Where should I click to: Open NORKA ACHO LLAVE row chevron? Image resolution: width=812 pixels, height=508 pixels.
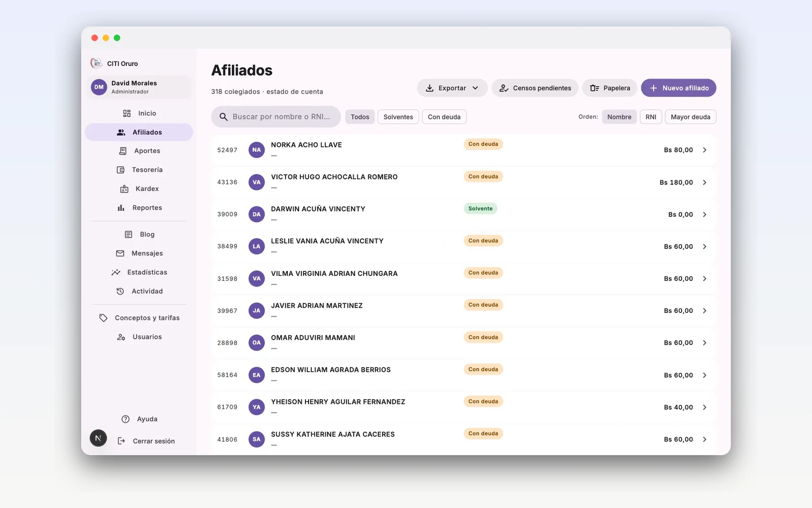click(704, 150)
